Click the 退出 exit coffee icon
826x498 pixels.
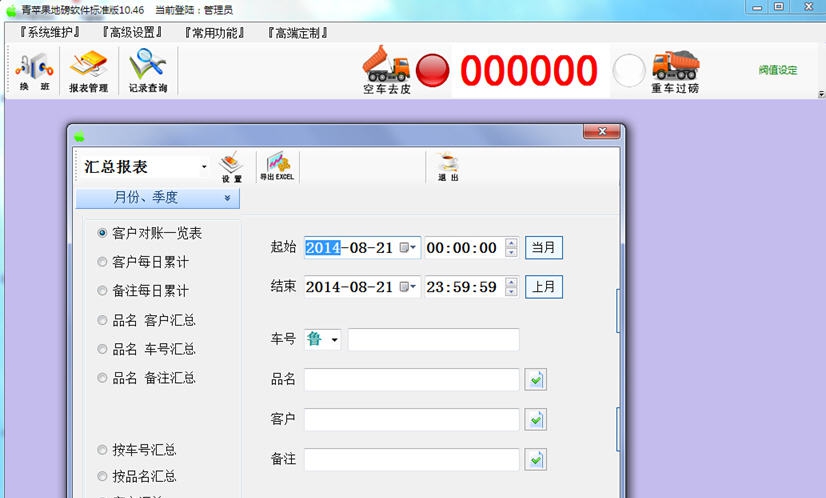[x=448, y=167]
